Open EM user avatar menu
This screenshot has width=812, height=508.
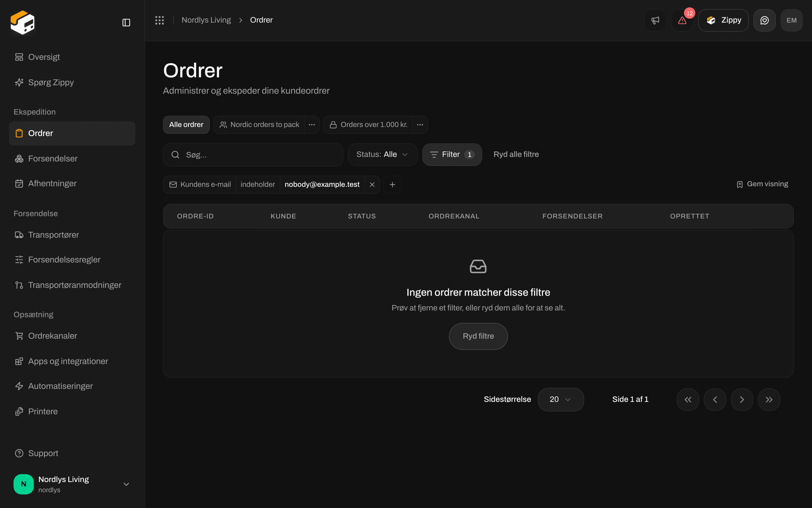[791, 20]
